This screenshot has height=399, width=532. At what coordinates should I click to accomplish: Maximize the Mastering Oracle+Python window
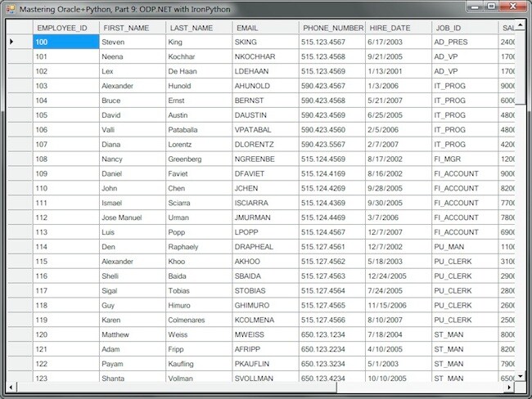(x=491, y=7)
